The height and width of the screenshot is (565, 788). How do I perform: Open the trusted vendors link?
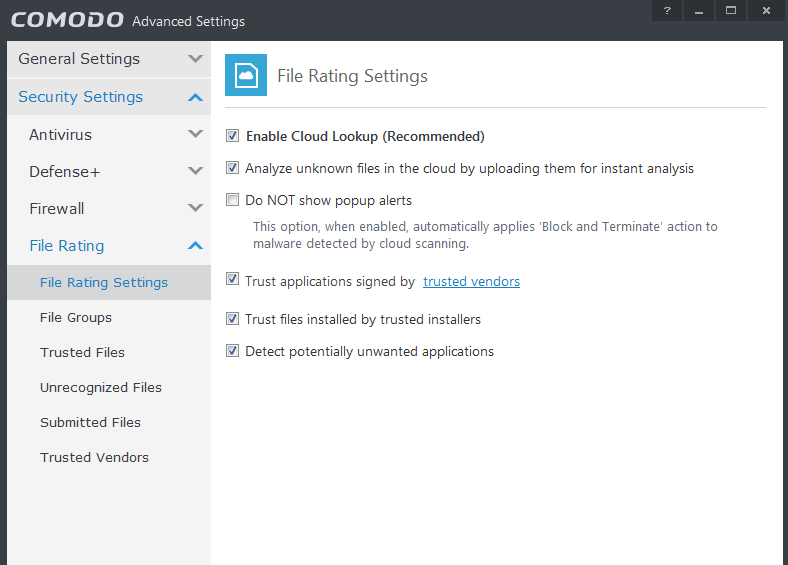471,282
